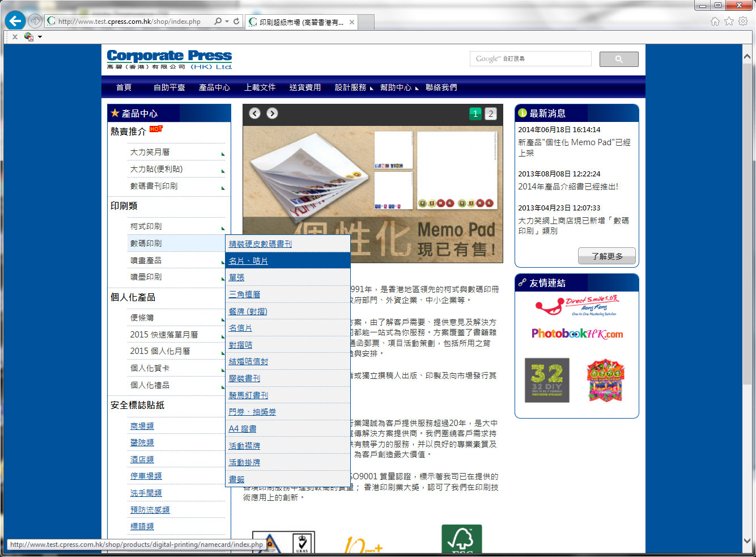
Task: Click the magnifier search button beside Google box
Action: coord(618,59)
